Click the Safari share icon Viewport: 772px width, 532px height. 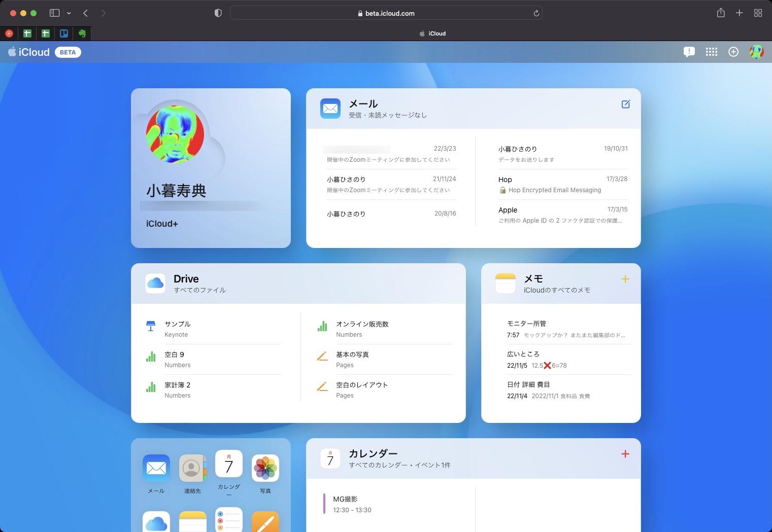coord(721,13)
